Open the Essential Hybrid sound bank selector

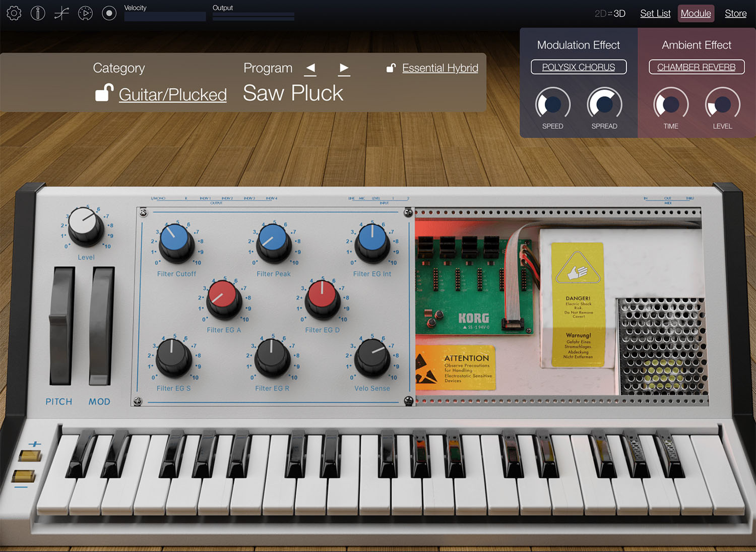[x=440, y=68]
